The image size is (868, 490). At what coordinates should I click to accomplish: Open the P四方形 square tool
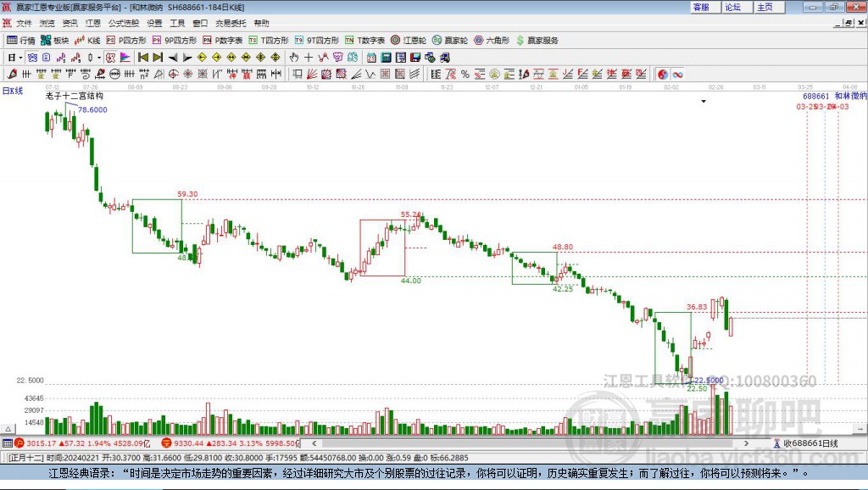tap(126, 41)
